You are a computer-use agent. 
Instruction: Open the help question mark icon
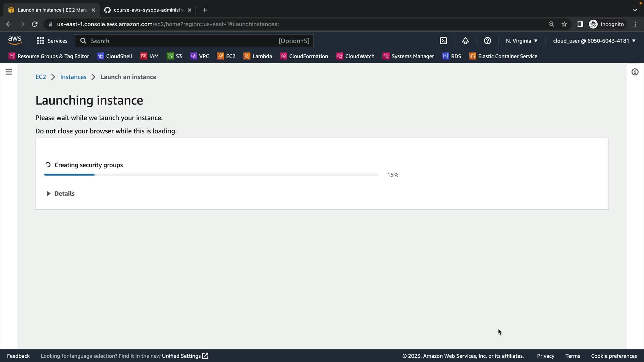click(x=487, y=41)
